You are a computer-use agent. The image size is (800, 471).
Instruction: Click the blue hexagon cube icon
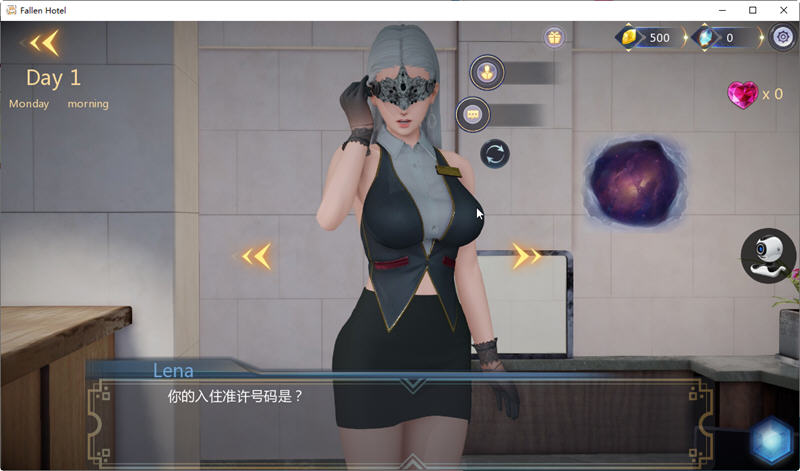(x=772, y=441)
